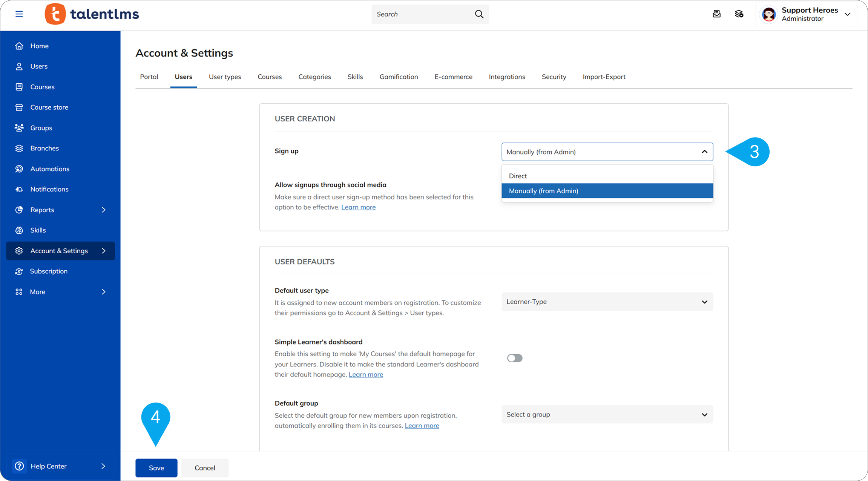This screenshot has width=868, height=481.
Task: Click the Cancel button
Action: coord(205,468)
